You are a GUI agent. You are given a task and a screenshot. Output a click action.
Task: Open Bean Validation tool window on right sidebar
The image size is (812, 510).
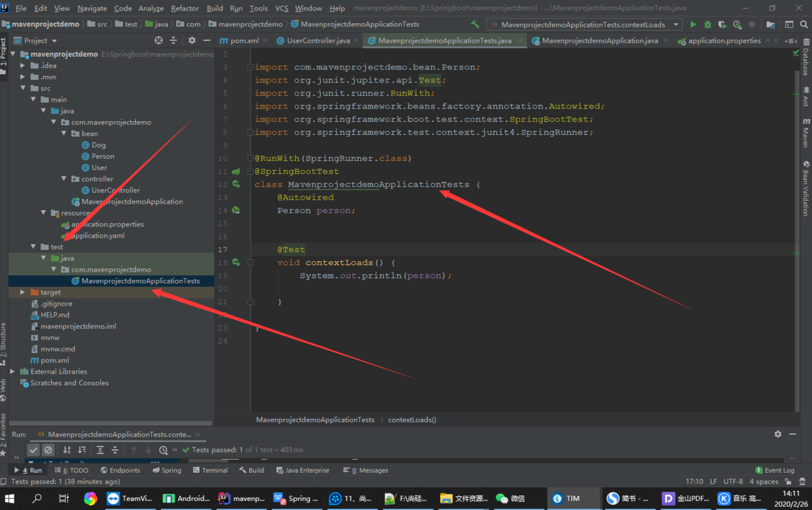pyautogui.click(x=806, y=189)
